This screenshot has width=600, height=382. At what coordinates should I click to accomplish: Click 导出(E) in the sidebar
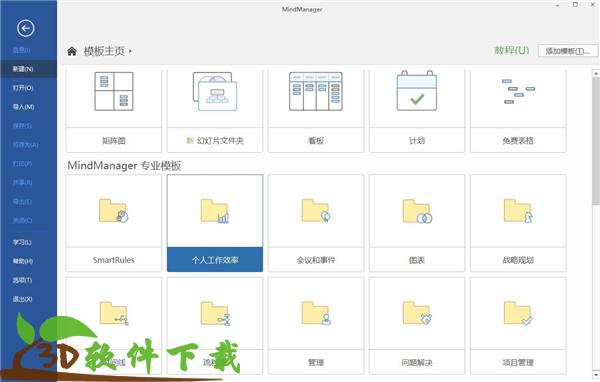[22, 201]
